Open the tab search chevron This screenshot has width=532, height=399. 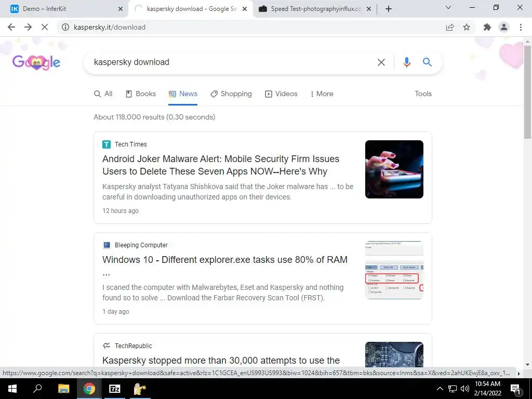tap(448, 7)
